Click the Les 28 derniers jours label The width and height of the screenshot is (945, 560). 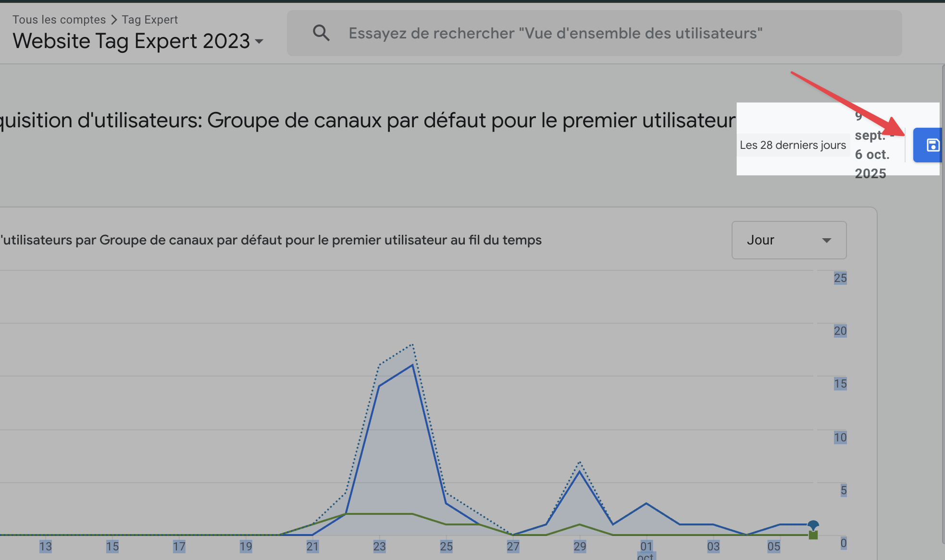(x=793, y=145)
